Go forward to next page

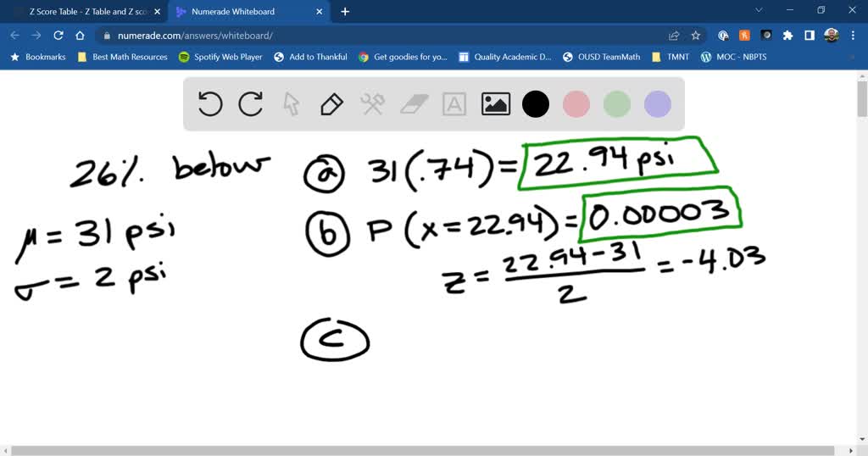point(36,36)
